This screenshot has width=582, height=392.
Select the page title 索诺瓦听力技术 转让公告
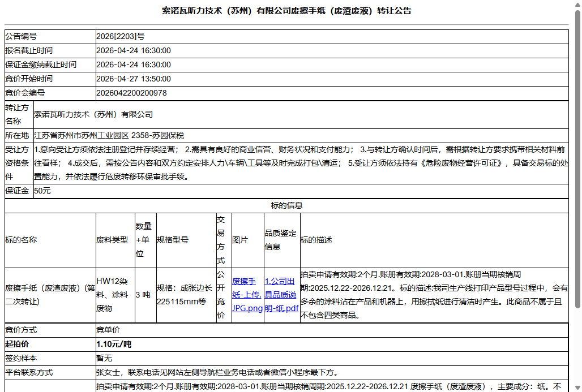coord(286,11)
